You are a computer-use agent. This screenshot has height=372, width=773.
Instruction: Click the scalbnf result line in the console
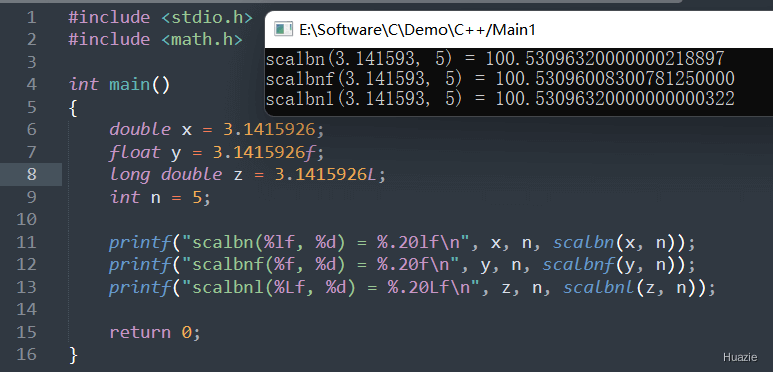500,79
